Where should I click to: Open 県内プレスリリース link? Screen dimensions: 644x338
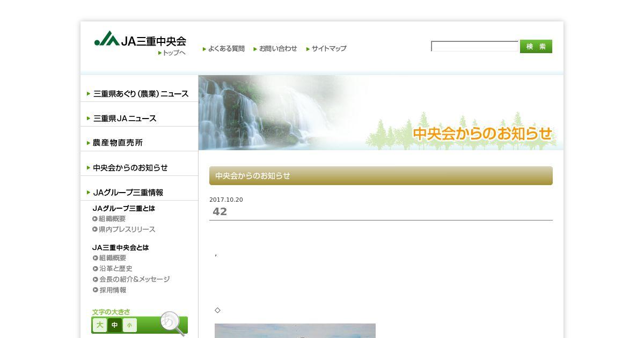point(123,229)
